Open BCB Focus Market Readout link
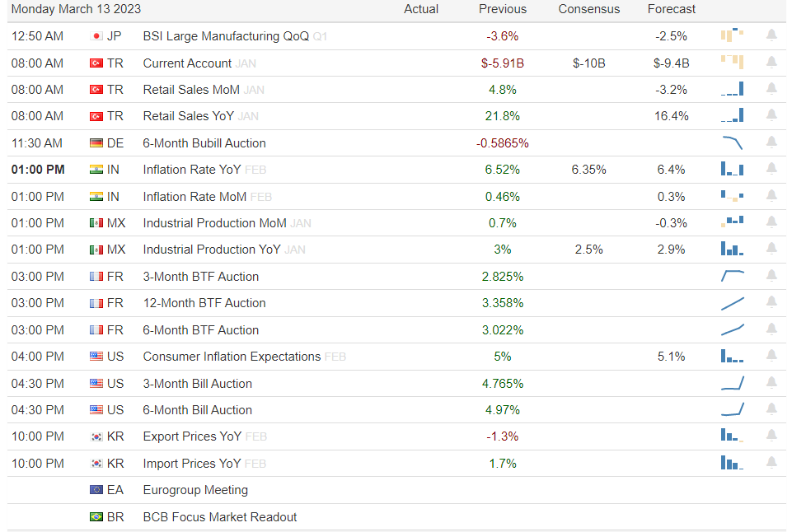The height and width of the screenshot is (532, 806). point(220,517)
